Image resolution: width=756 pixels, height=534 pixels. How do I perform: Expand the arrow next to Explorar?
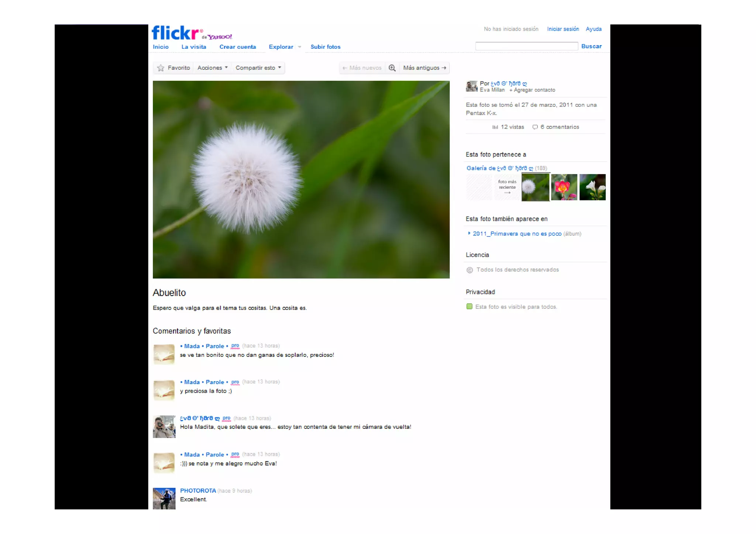coord(299,47)
